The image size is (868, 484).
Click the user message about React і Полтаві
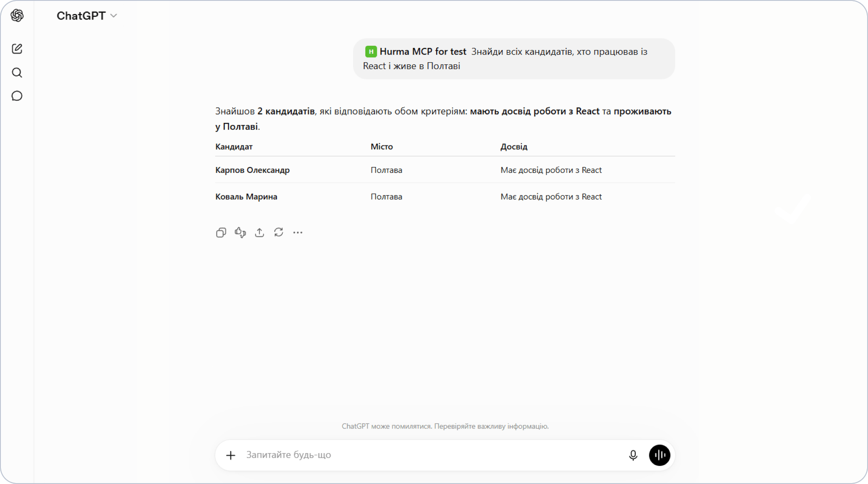click(x=514, y=59)
